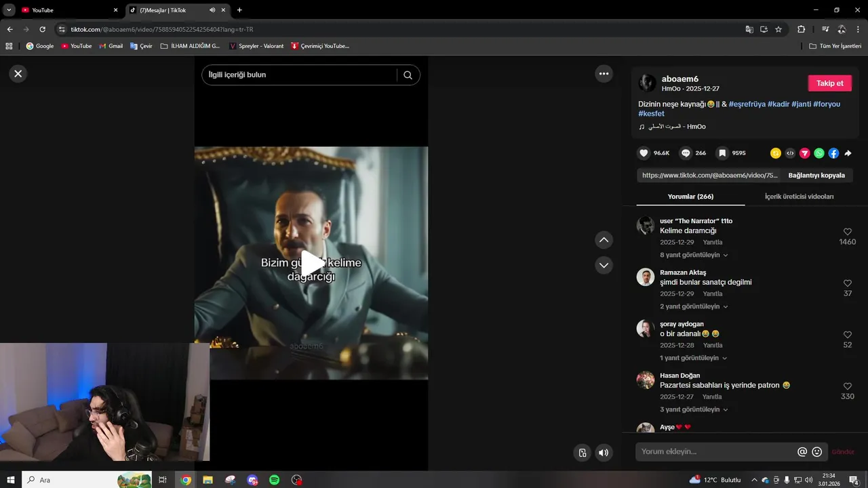Reply to Hasan Doğan via Yanıtla

712,397
